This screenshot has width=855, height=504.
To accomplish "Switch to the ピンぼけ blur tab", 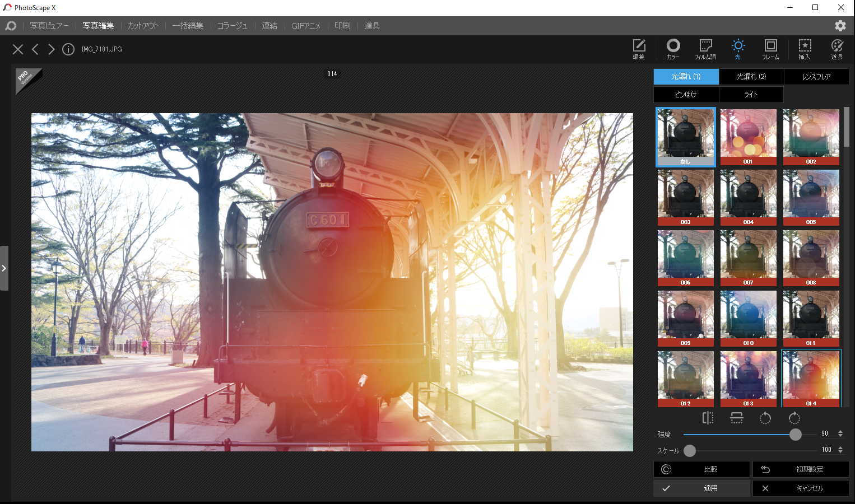I will click(x=685, y=94).
